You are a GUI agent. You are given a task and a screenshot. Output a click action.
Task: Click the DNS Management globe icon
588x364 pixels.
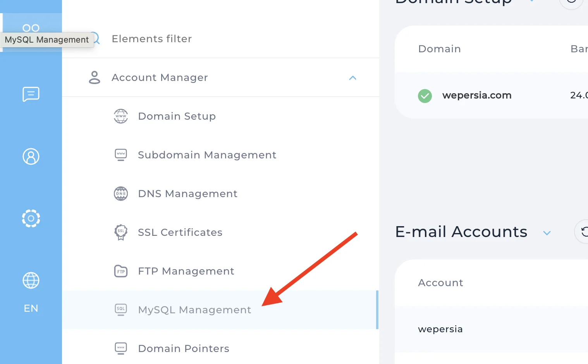[121, 194]
